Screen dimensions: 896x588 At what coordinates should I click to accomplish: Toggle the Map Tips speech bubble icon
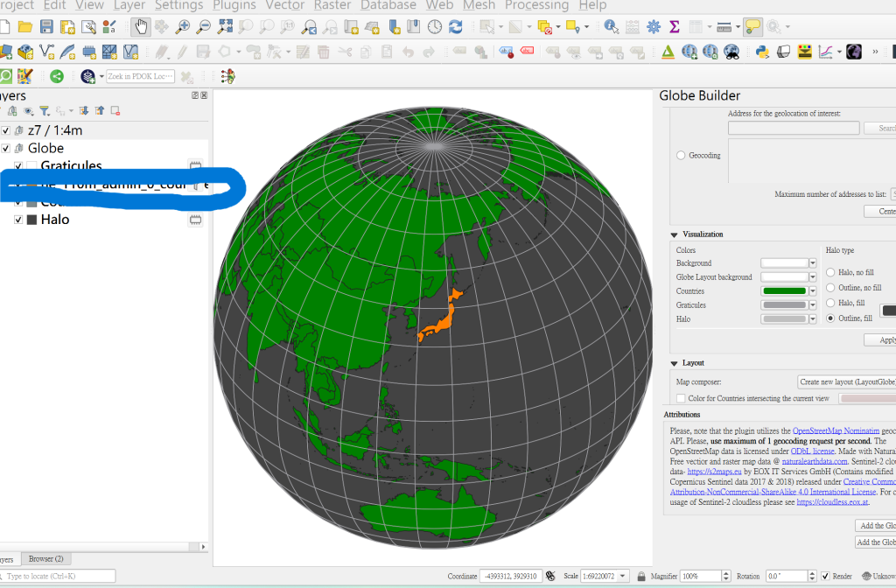(752, 27)
